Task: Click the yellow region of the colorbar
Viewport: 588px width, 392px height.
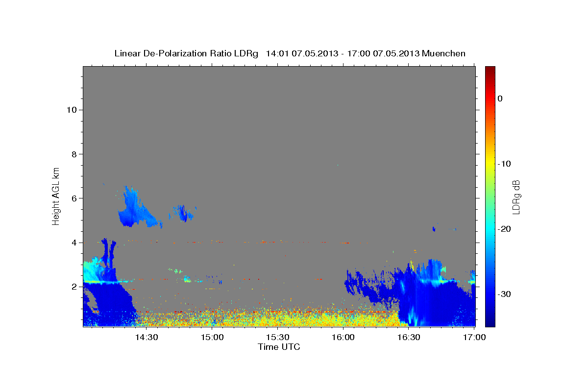Action: 490,164
